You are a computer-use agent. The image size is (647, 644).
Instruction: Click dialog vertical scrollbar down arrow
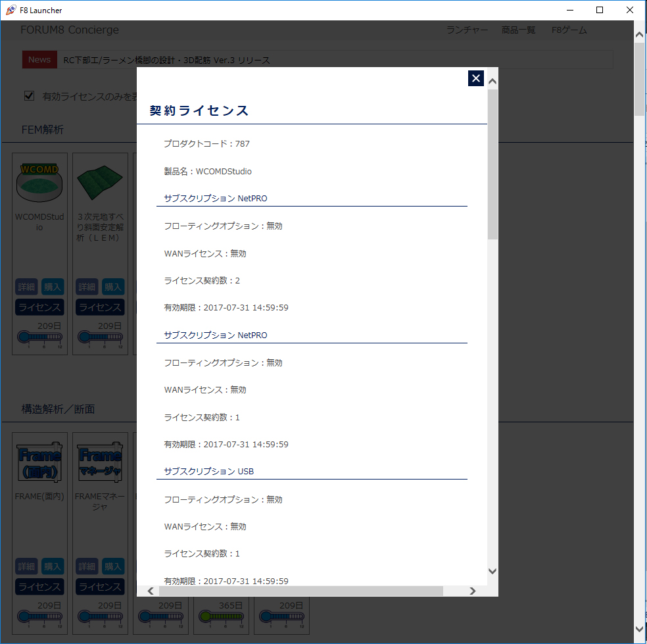(x=492, y=572)
